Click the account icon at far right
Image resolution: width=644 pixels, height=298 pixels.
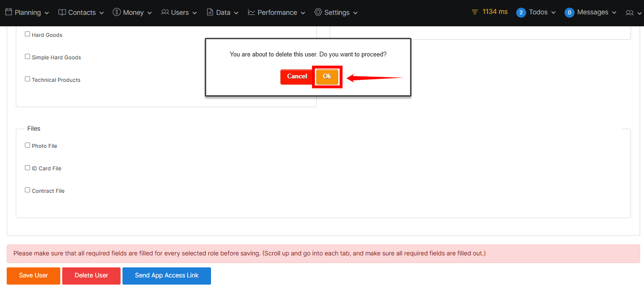[630, 13]
